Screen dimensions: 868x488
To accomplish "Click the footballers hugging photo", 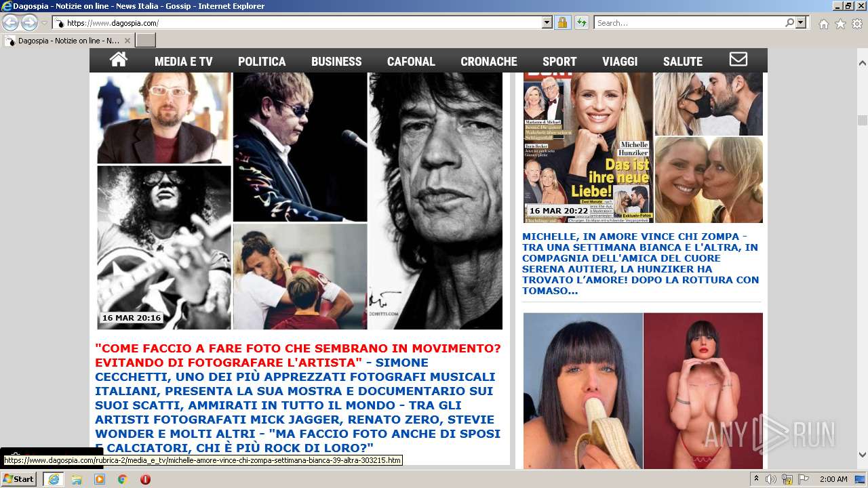I will pos(300,277).
